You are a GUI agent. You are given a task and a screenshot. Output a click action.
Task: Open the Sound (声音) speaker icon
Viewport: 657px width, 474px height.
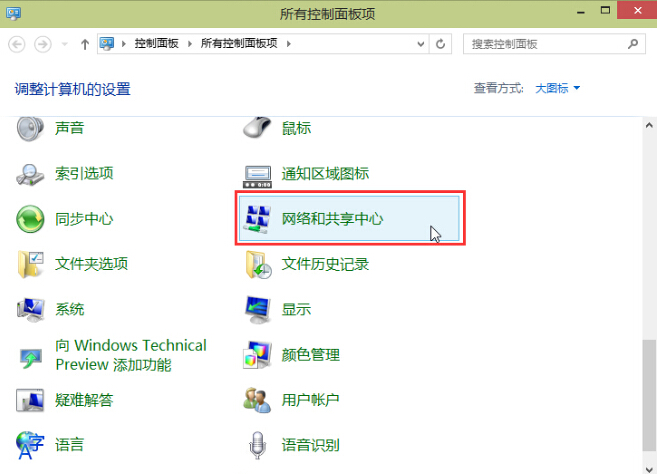[31, 128]
